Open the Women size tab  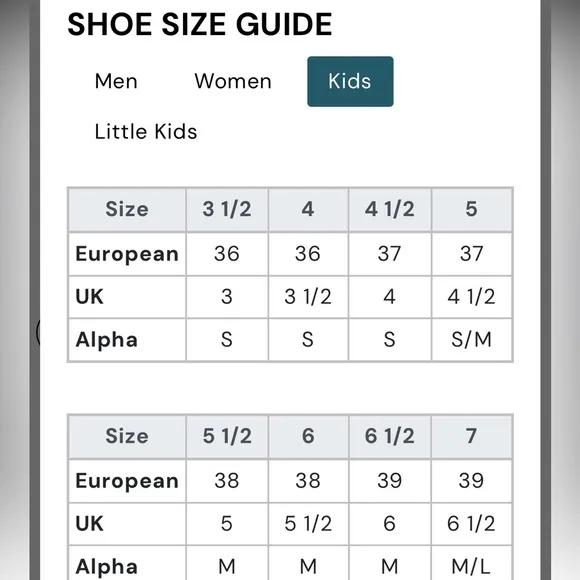pyautogui.click(x=233, y=81)
